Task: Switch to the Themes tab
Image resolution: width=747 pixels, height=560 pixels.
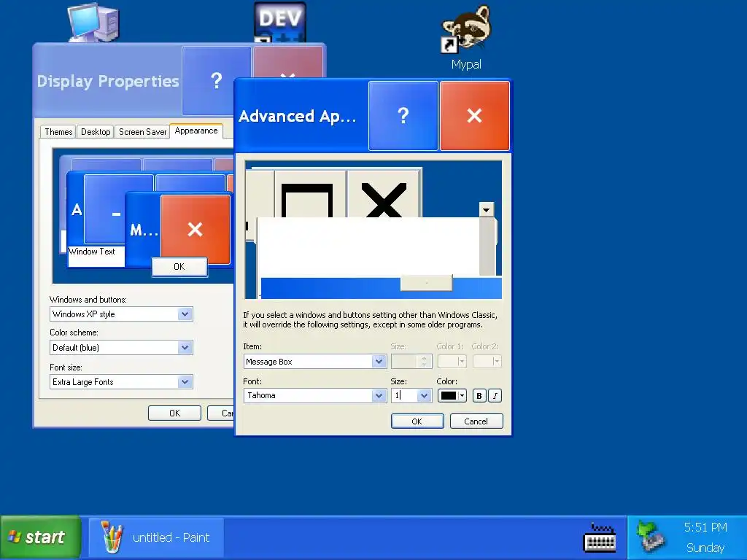Action: click(x=58, y=132)
